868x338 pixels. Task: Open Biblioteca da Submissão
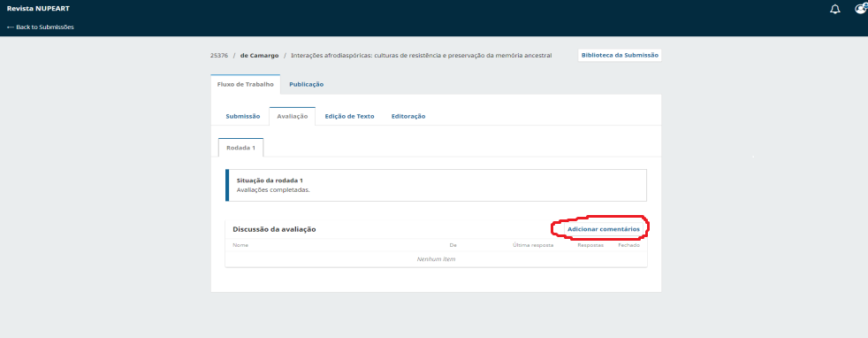tap(620, 55)
